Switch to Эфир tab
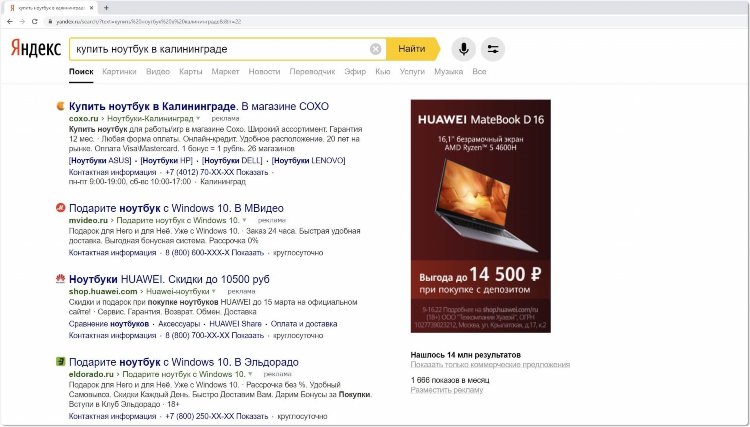This screenshot has height=427, width=750. click(355, 71)
